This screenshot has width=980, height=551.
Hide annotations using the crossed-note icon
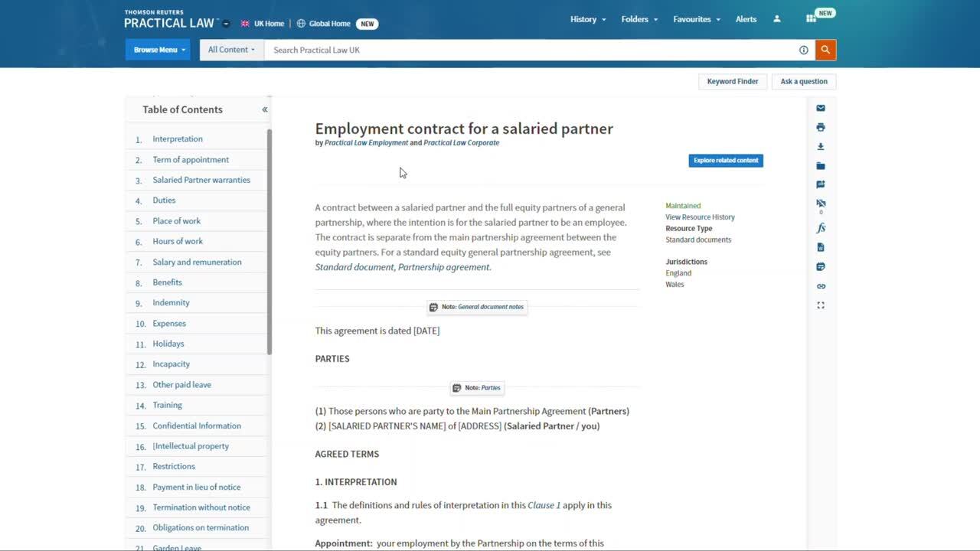(820, 203)
